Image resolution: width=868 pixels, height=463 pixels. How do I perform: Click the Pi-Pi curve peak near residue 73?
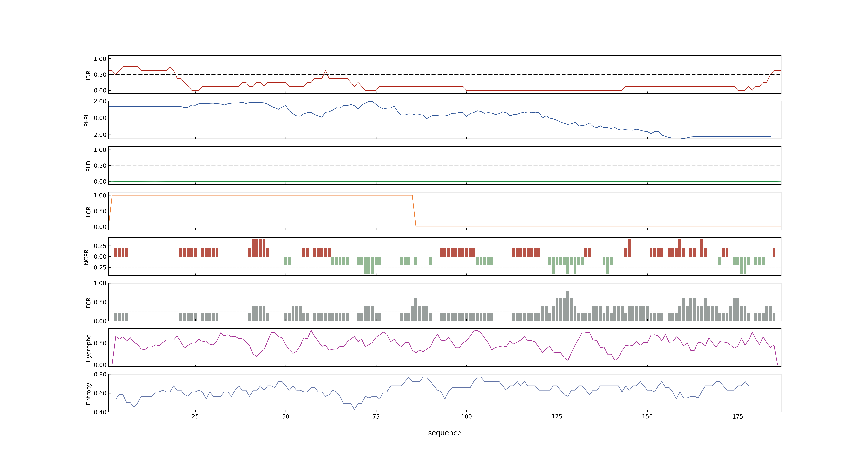(371, 101)
